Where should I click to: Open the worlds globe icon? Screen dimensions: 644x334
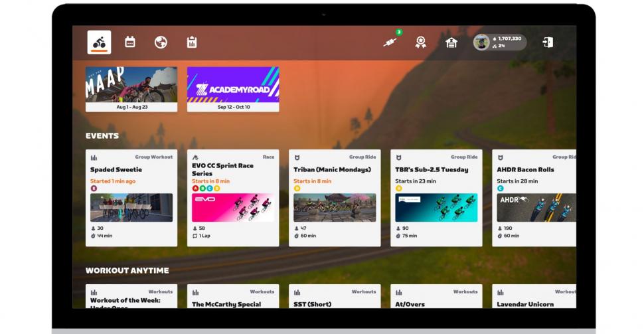click(x=161, y=42)
